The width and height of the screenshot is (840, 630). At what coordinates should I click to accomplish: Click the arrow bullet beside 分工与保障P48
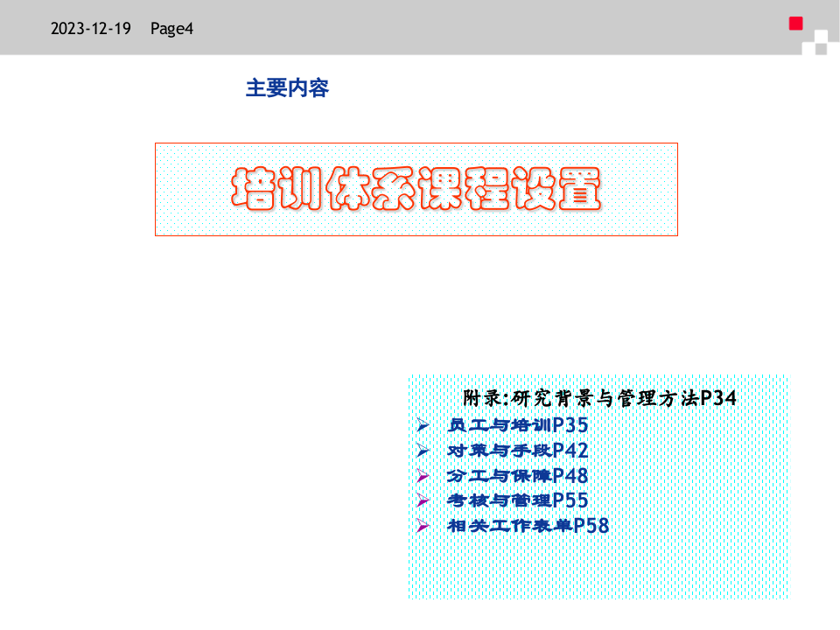423,475
